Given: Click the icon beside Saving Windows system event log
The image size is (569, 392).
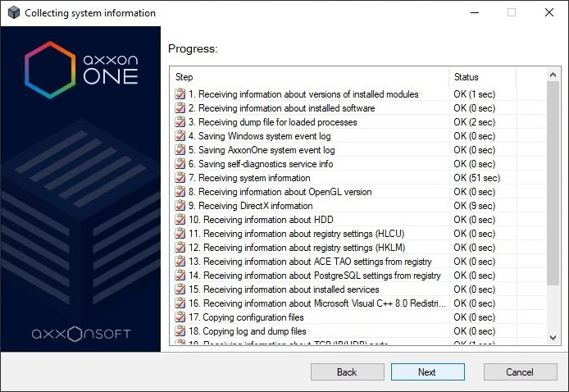Looking at the screenshot, I should (x=180, y=136).
